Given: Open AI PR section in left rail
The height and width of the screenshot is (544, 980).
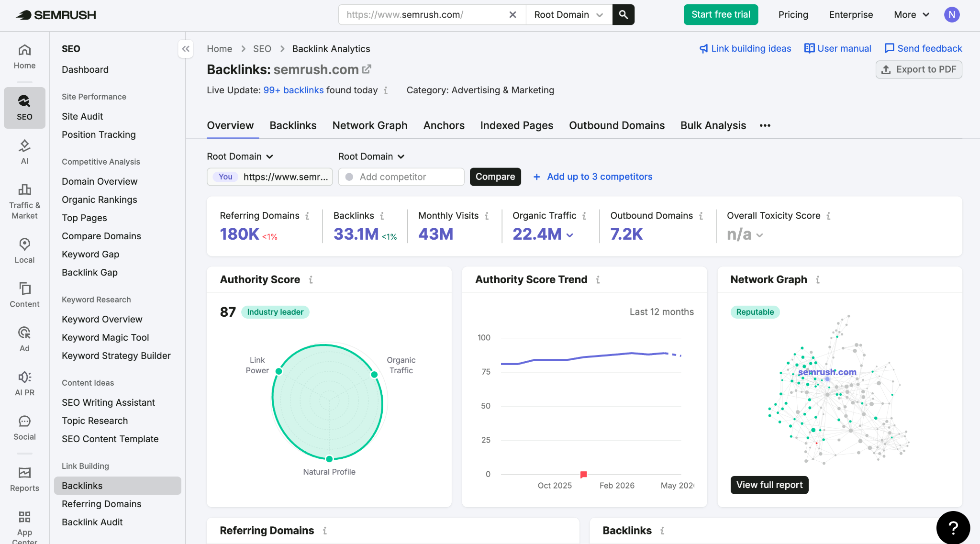Looking at the screenshot, I should (24, 384).
